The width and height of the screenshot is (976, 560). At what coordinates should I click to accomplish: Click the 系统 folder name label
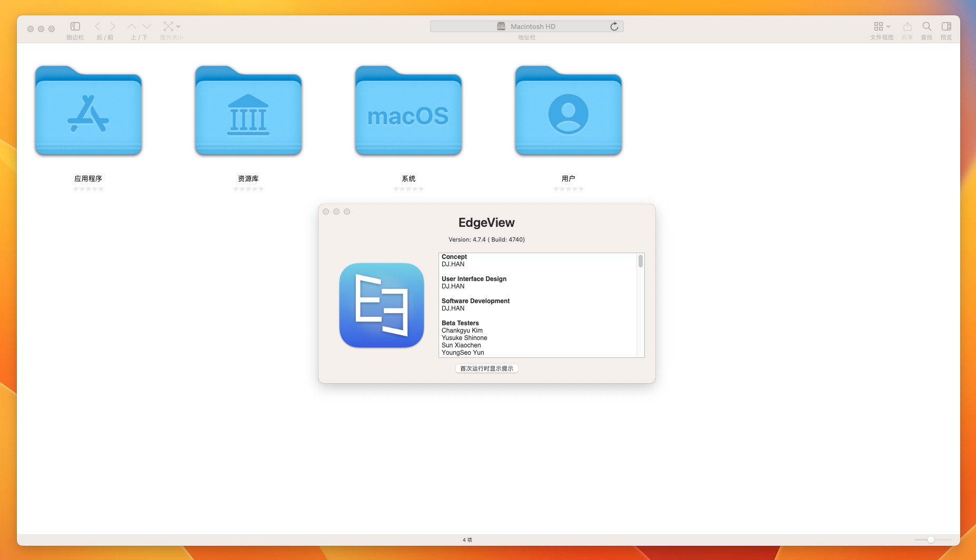pyautogui.click(x=409, y=178)
